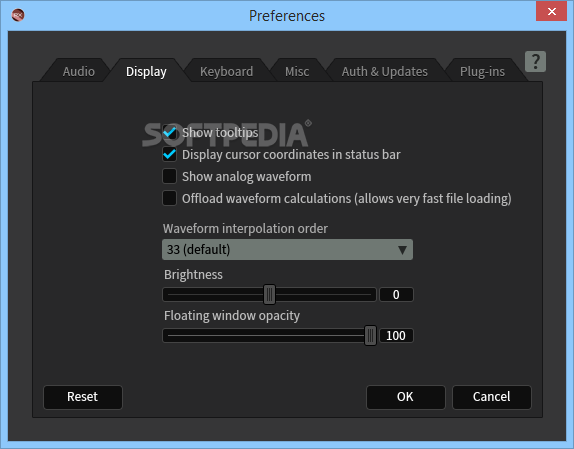Click the app icon in title bar

(x=18, y=15)
